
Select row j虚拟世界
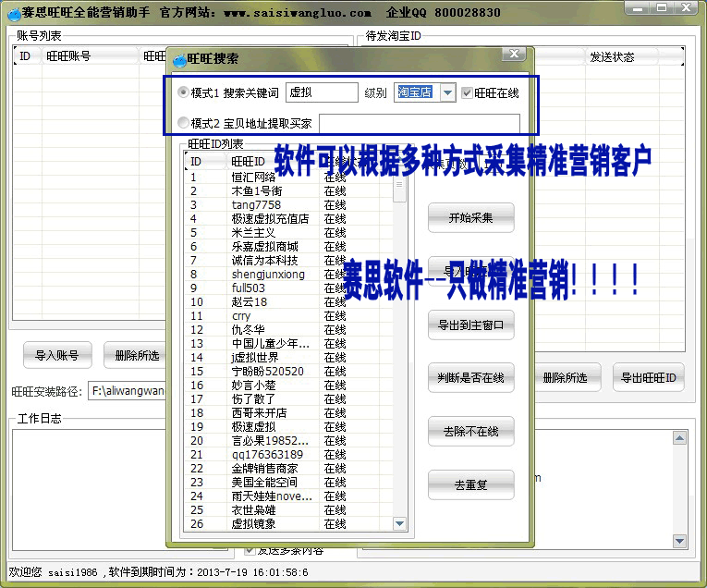pyautogui.click(x=288, y=358)
